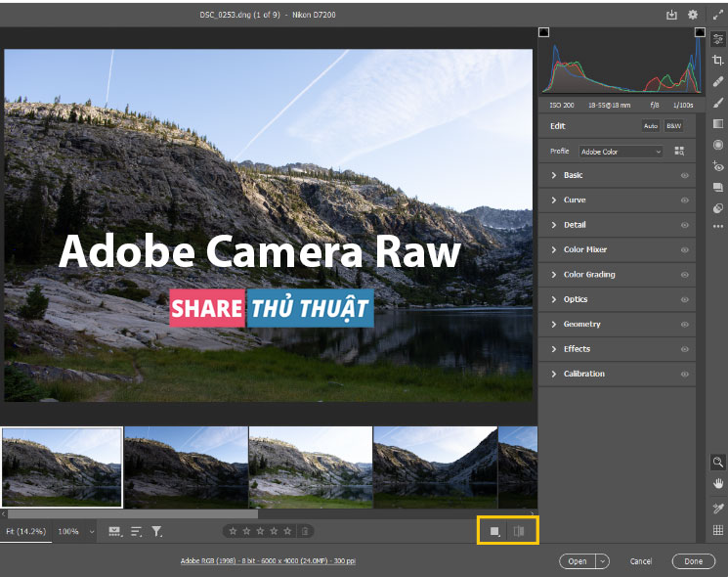The height and width of the screenshot is (577, 728).
Task: Click the save image icon in the title bar
Action: 671,15
